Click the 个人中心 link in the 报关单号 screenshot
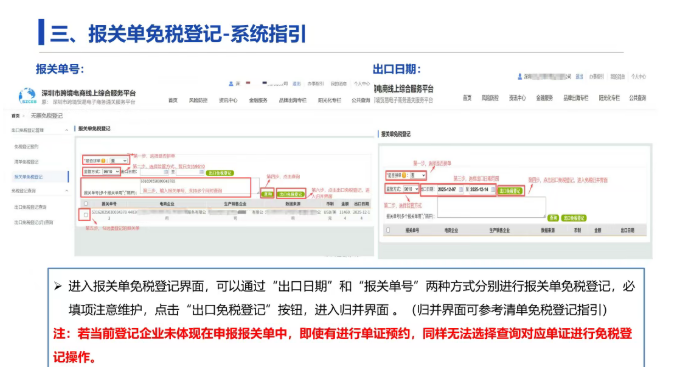This screenshot has height=384, width=690. click(362, 84)
